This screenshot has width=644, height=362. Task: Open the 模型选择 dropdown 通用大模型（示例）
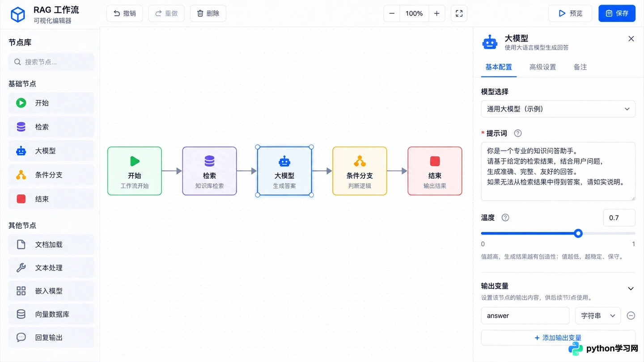click(x=558, y=109)
